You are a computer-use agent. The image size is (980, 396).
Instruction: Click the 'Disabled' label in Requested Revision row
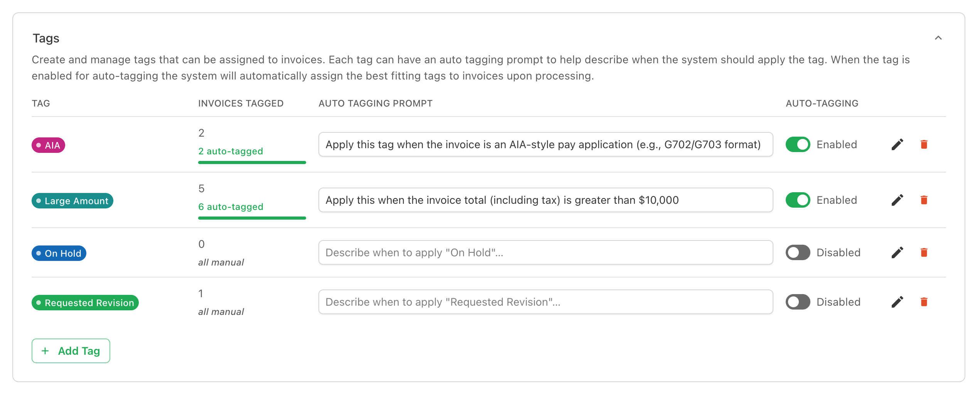(839, 302)
